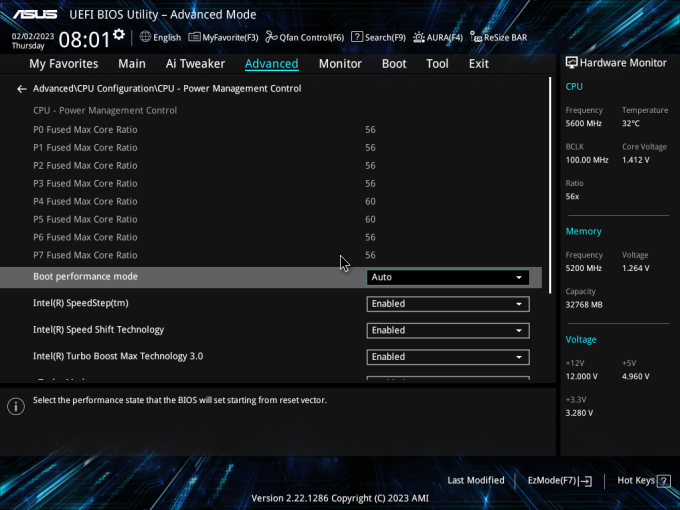The image size is (680, 510).
Task: Click the Memory Voltage 1.264 V value
Action: [636, 268]
